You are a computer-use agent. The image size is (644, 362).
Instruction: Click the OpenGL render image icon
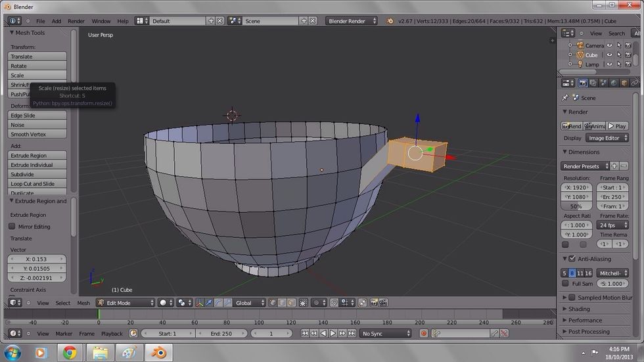click(x=374, y=303)
